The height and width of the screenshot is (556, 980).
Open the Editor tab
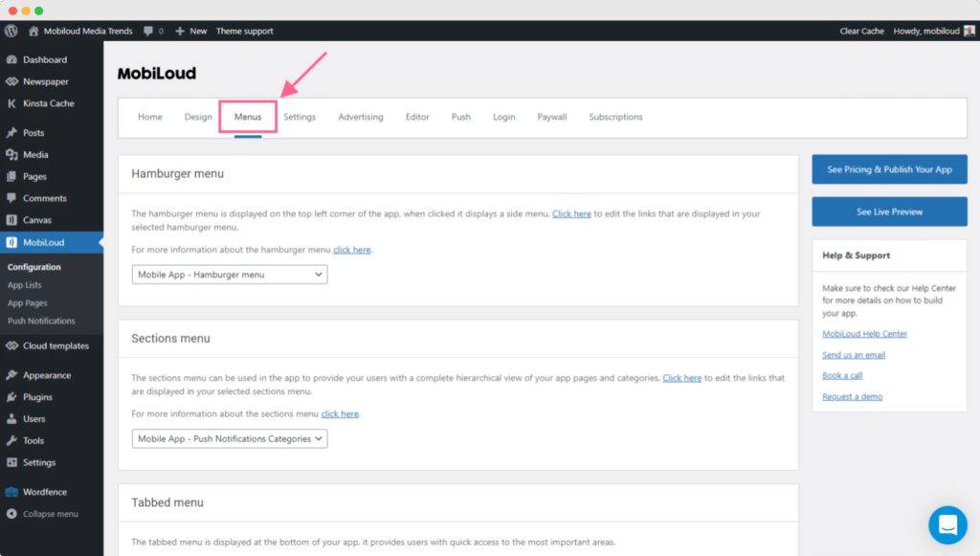[417, 117]
